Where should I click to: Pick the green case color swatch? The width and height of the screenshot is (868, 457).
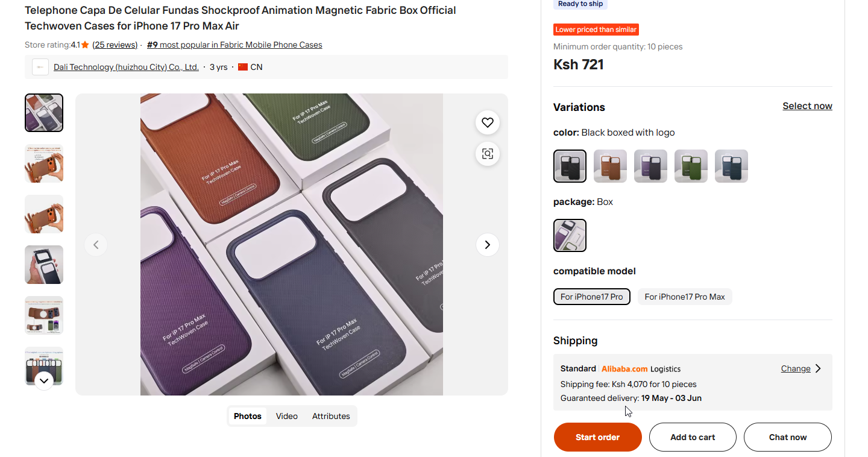[x=691, y=166]
